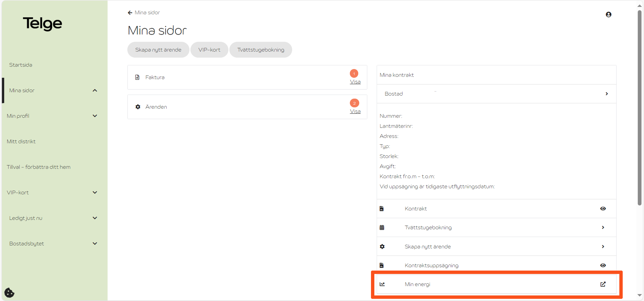Viewport: 644px width, 301px height.
Task: Open the user account profile icon
Action: (608, 14)
